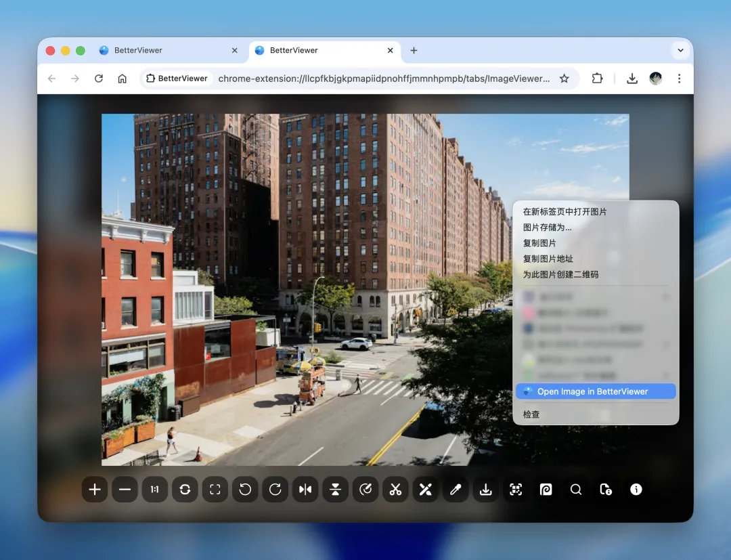Pick the eyedropper color tool
Viewport: 731px width, 560px height.
point(456,489)
